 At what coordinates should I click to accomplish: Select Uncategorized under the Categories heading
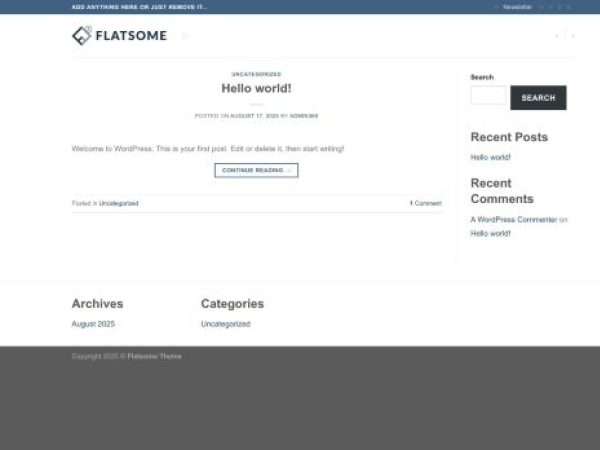(225, 324)
